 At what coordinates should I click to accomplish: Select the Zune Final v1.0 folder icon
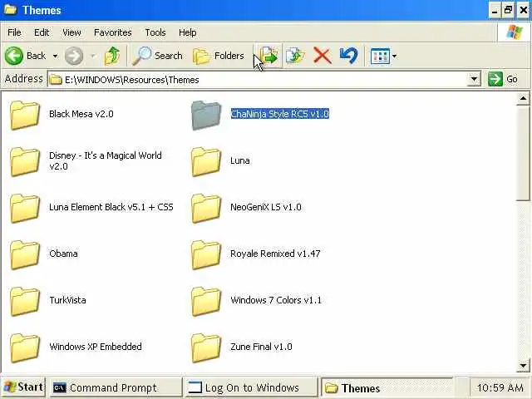(206, 347)
